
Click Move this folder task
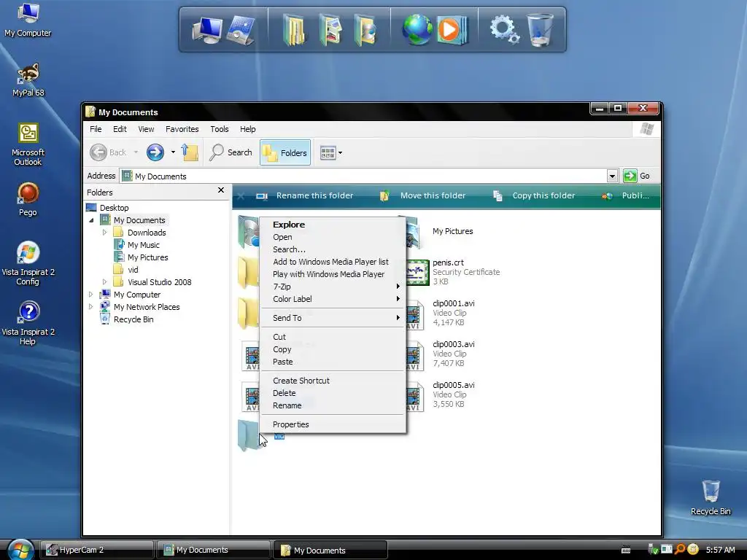[x=422, y=195]
